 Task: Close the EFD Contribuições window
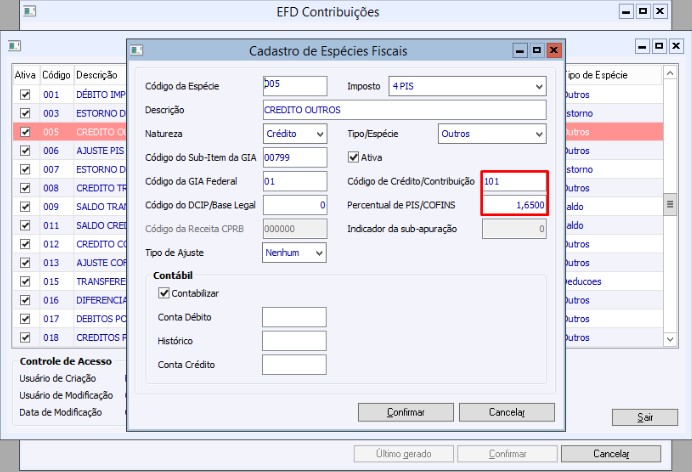coord(660,11)
